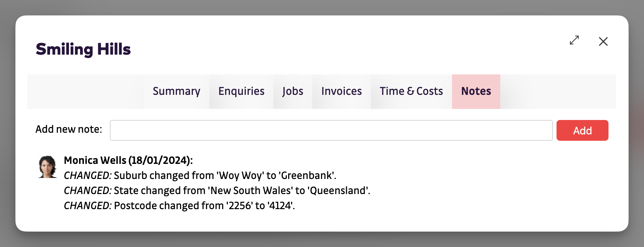Screen dimensions: 644x247
Task: Click the expand dialog diagonal arrow icon
Action: pyautogui.click(x=574, y=40)
